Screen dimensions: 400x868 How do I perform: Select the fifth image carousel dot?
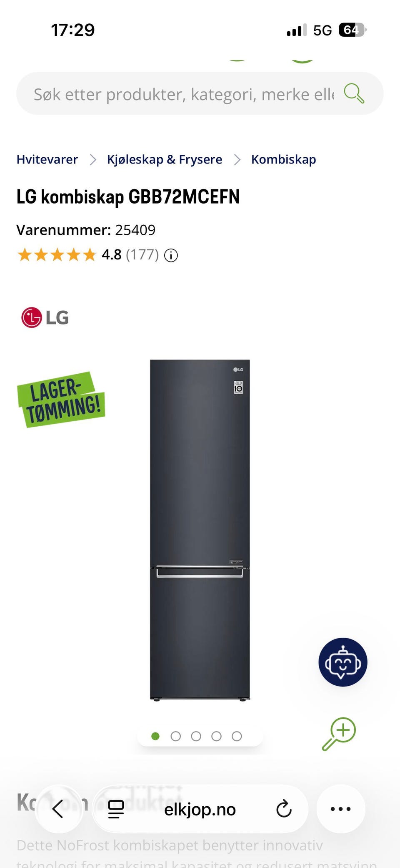[237, 736]
